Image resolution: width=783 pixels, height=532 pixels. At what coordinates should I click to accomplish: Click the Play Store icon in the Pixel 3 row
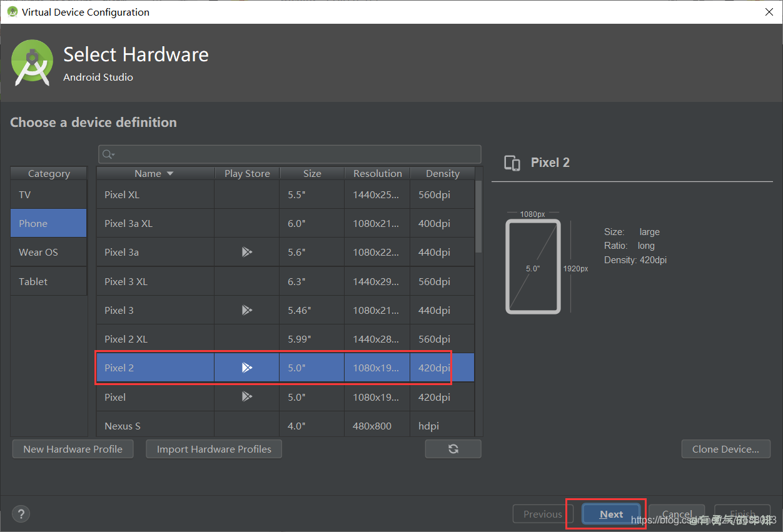tap(247, 310)
